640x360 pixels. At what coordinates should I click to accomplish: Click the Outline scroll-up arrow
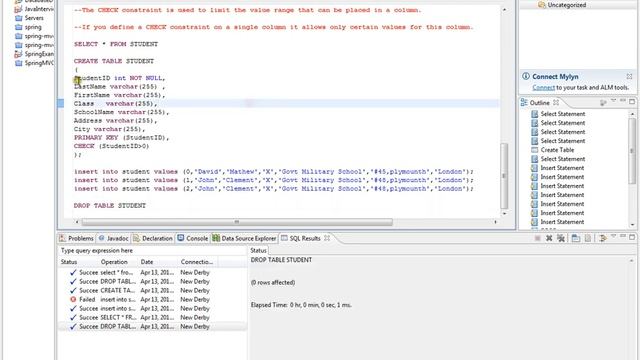[x=632, y=113]
